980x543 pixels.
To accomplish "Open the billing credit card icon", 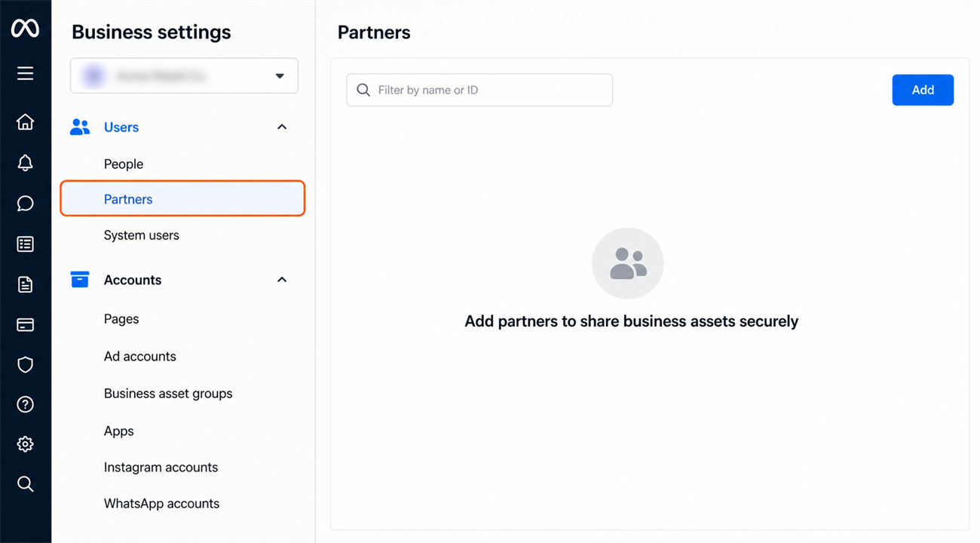I will coord(25,325).
